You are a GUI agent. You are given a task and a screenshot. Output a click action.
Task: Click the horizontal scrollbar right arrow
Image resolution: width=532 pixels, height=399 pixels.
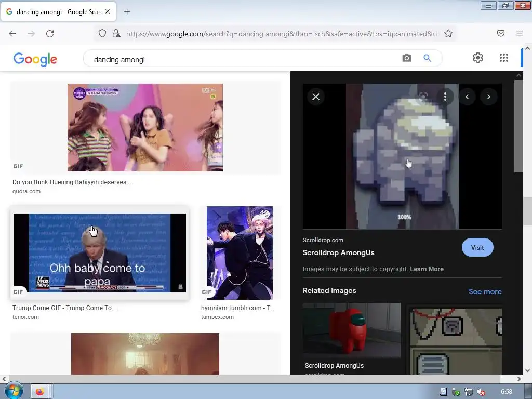click(519, 379)
